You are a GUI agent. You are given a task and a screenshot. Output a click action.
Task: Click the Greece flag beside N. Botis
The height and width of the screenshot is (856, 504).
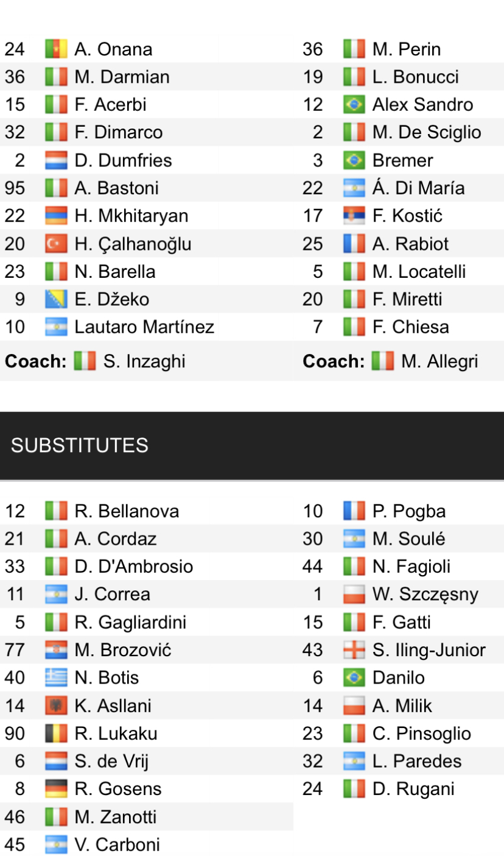56,678
